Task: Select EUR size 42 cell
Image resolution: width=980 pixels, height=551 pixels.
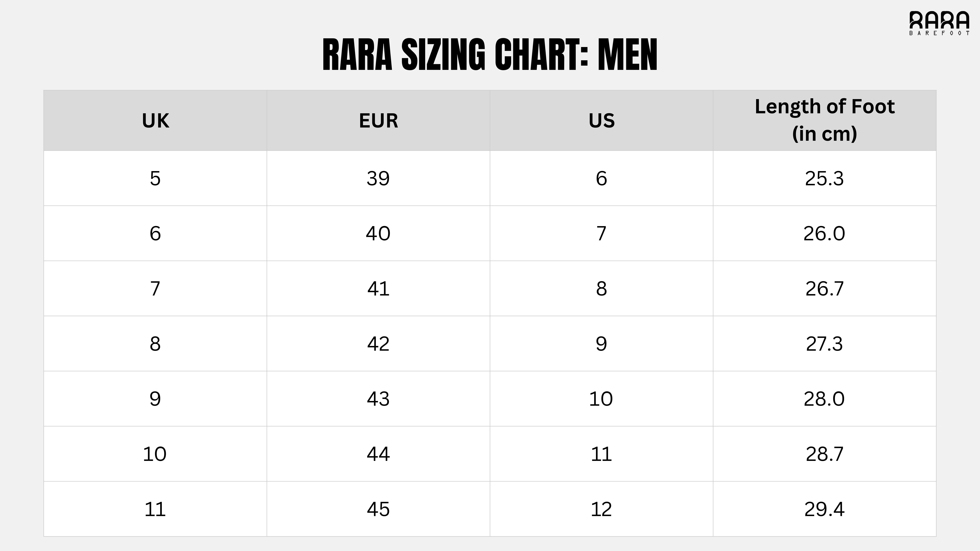Action: [378, 344]
